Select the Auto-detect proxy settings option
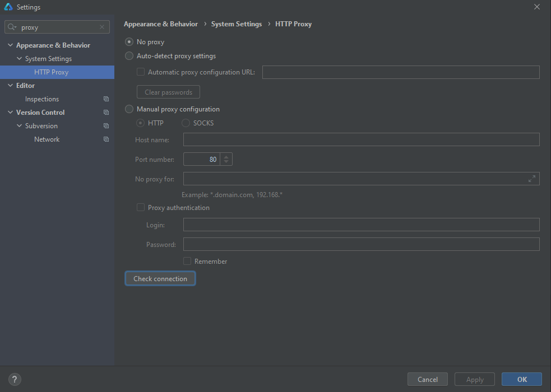Image resolution: width=551 pixels, height=392 pixels. (x=129, y=56)
